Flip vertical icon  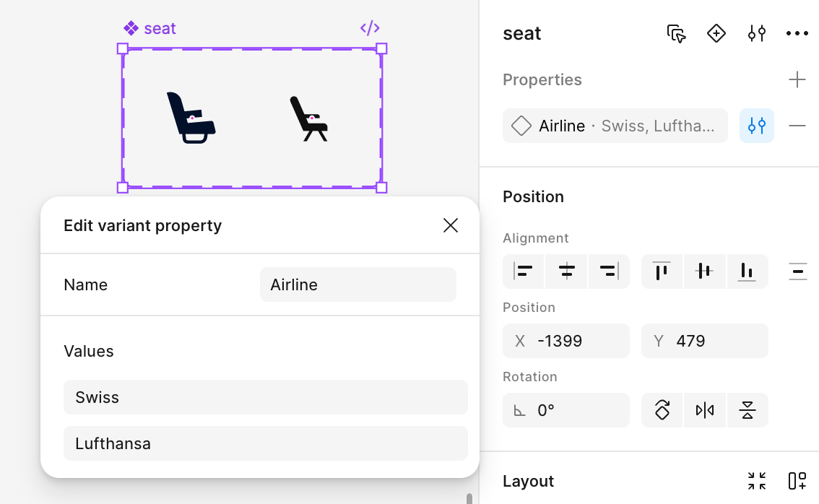[x=747, y=411]
